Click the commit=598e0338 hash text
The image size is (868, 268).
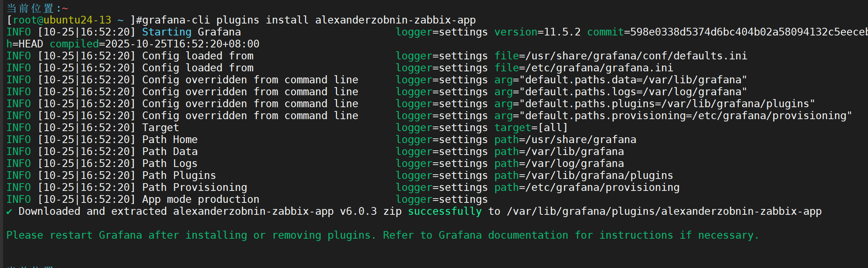[727, 32]
